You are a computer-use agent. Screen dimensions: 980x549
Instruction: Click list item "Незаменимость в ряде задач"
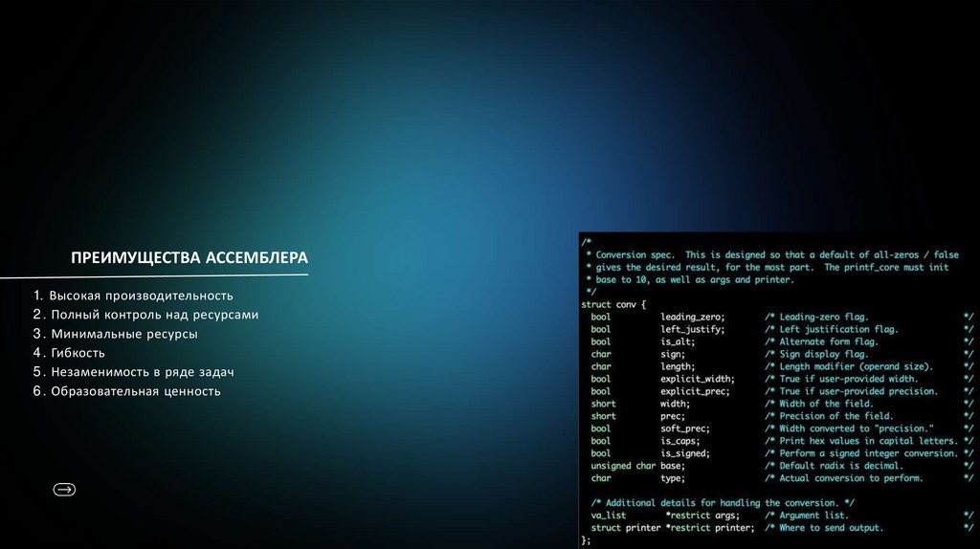133,372
